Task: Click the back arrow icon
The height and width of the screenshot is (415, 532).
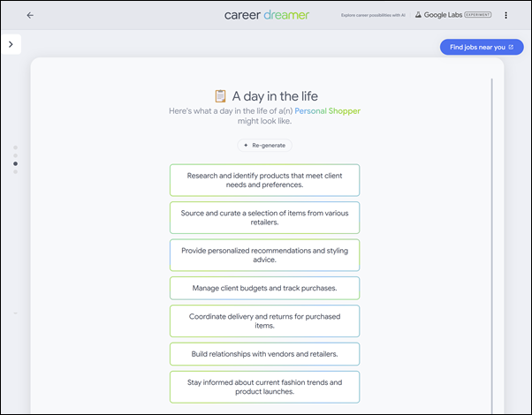Action: tap(30, 15)
